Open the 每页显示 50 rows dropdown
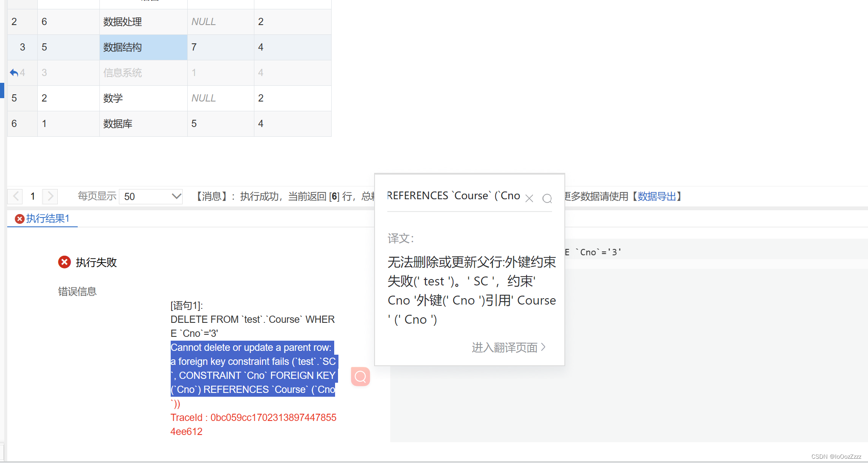 [151, 196]
